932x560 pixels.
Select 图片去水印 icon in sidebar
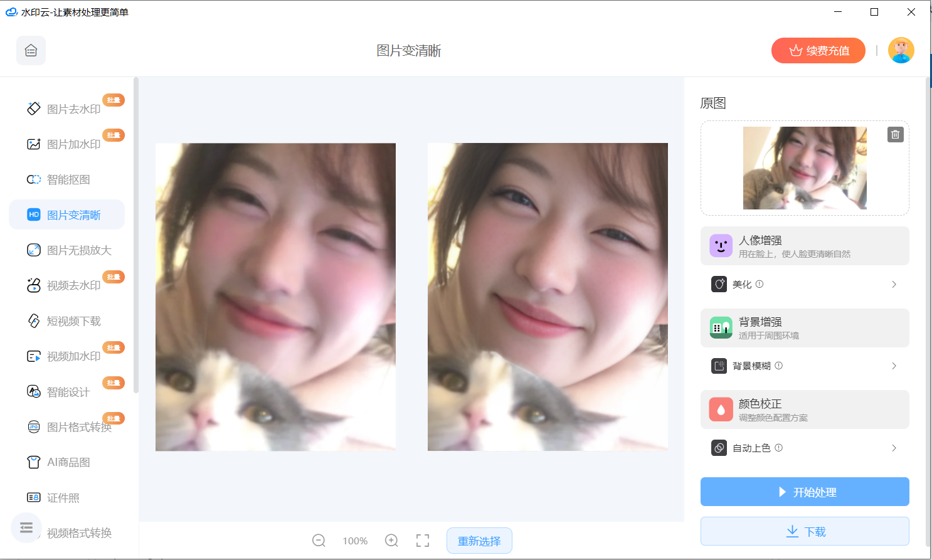tap(34, 108)
